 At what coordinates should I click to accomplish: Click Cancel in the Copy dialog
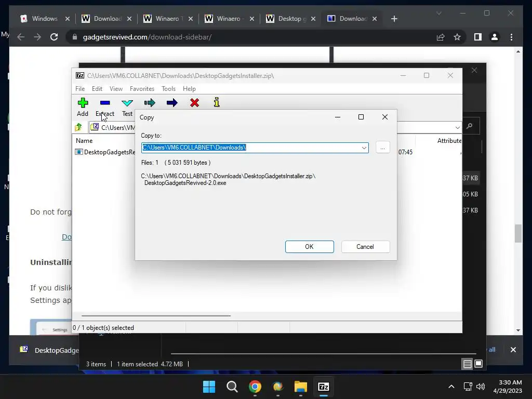pyautogui.click(x=365, y=247)
